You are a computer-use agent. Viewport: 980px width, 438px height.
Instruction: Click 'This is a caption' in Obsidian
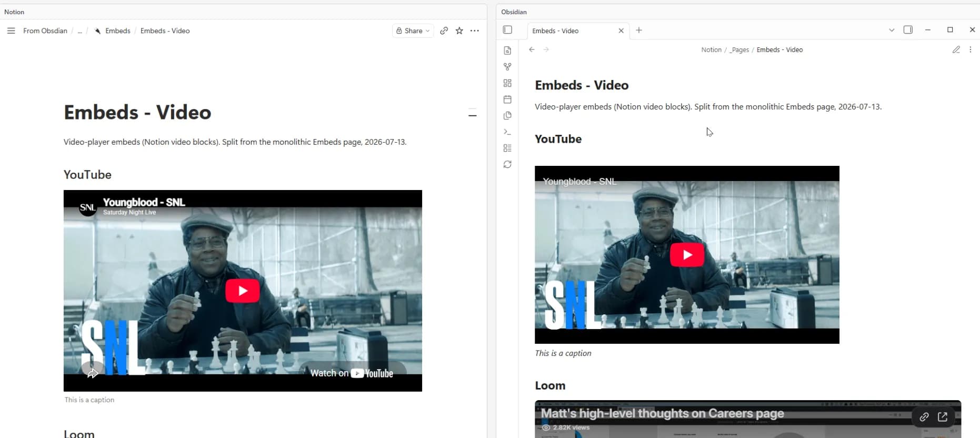click(563, 353)
